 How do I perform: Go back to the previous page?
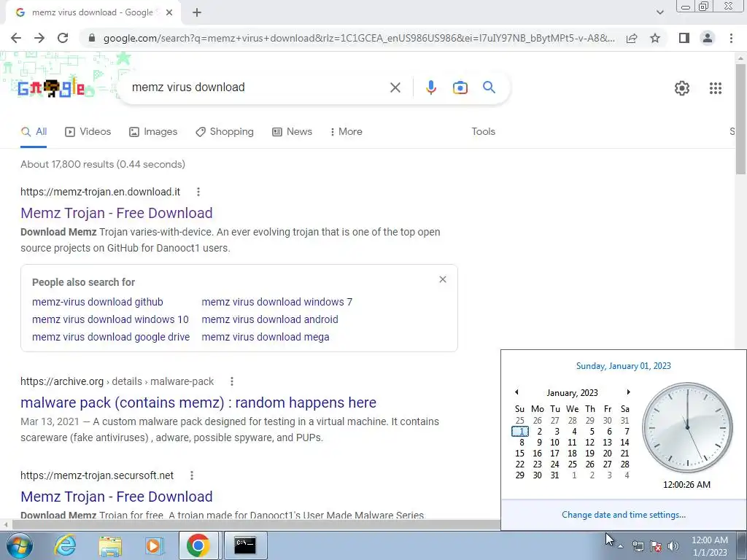pyautogui.click(x=16, y=38)
